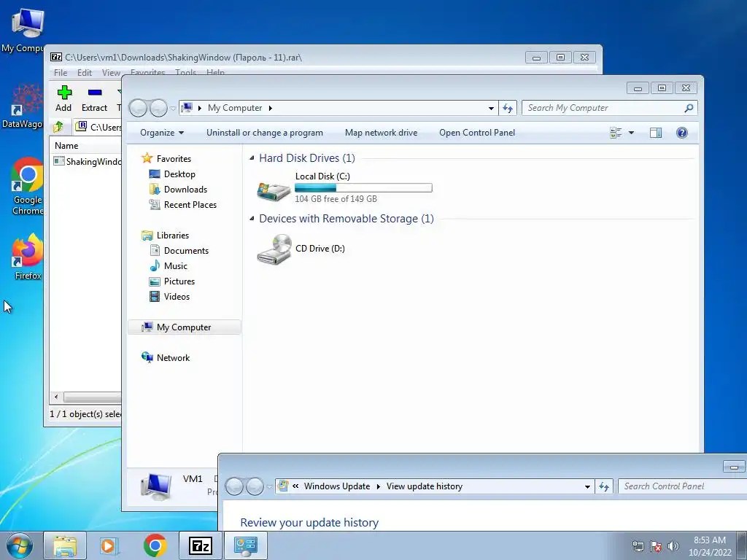Screen dimensions: 747x560
Task: Click the Name column header in 7-Zip
Action: tap(66, 146)
